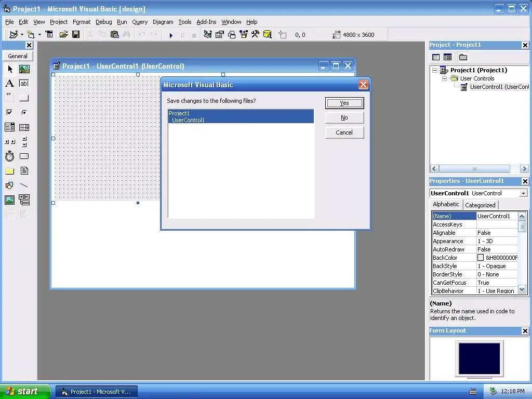
Task: Select the Shape control in toolbox
Action: pos(10,185)
